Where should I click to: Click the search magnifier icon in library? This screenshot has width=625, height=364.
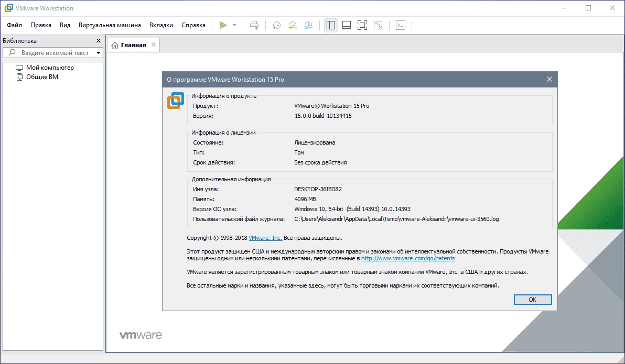pos(12,52)
